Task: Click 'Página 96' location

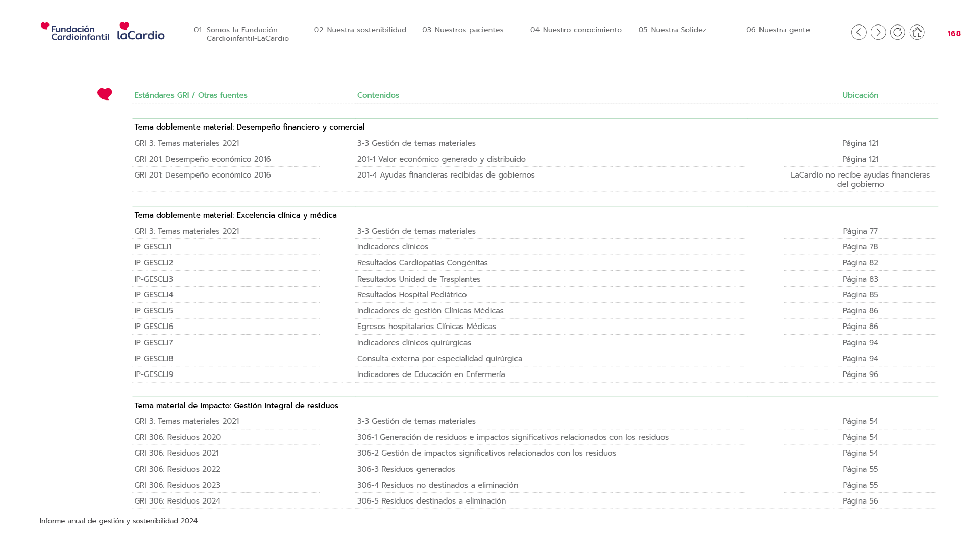Action: [860, 374]
